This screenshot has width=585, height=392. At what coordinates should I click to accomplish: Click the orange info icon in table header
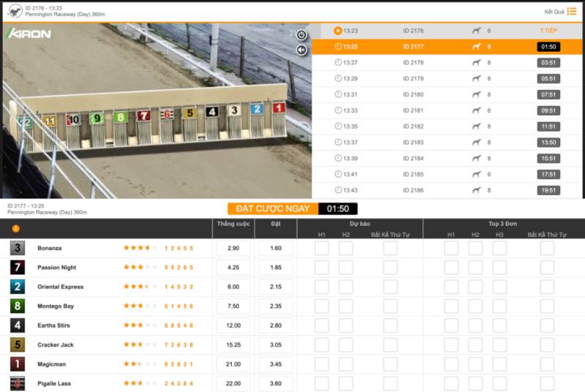16,229
